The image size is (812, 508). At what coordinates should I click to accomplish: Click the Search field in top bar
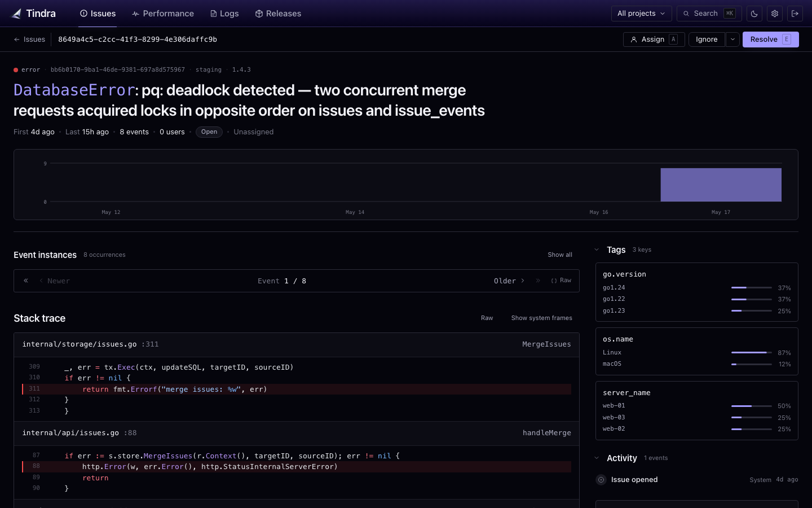(x=709, y=14)
